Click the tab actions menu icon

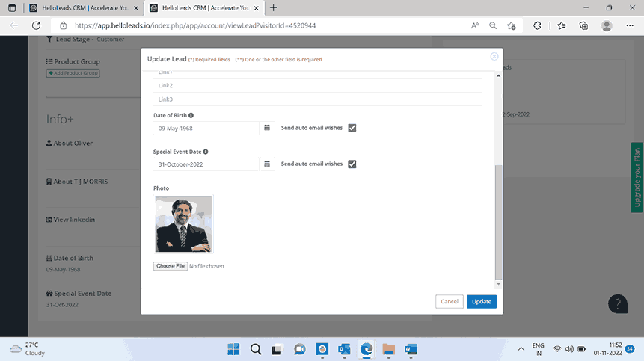[12, 7]
